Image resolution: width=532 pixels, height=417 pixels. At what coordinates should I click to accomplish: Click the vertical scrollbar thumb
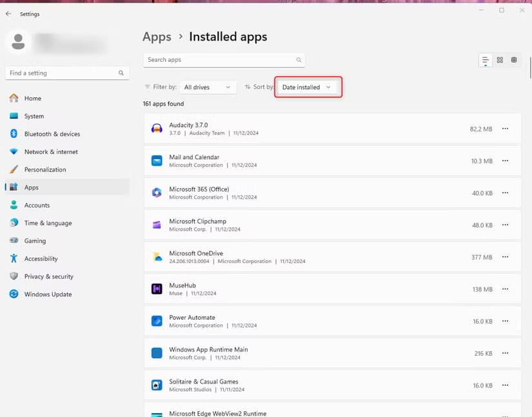pyautogui.click(x=530, y=68)
